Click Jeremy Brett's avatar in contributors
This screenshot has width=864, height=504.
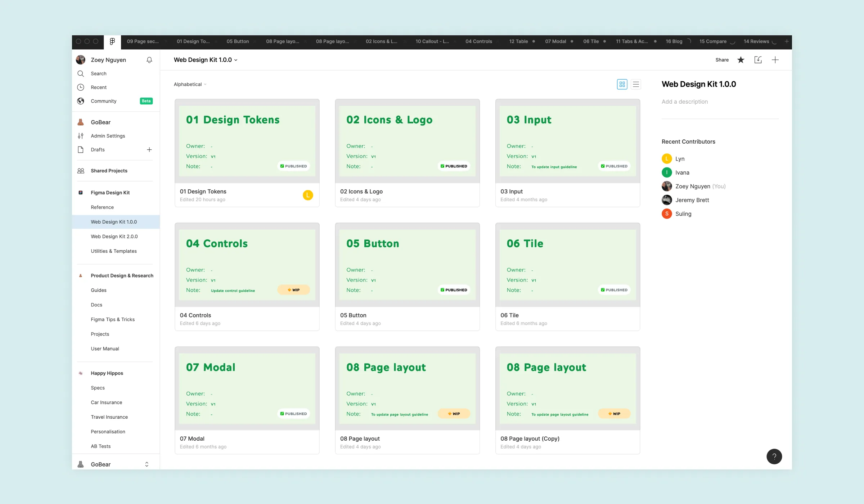[667, 200]
